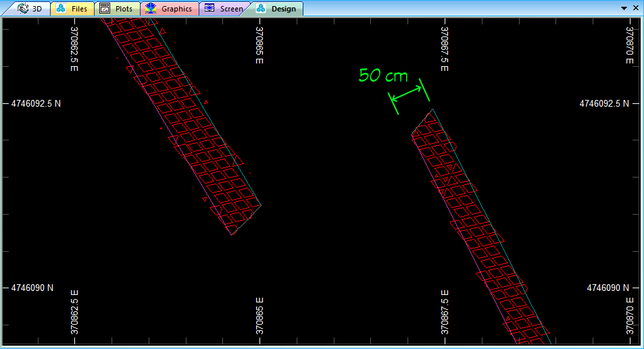Viewport: 644px width, 349px height.
Task: Click the Screen tab's layered icon
Action: (209, 9)
